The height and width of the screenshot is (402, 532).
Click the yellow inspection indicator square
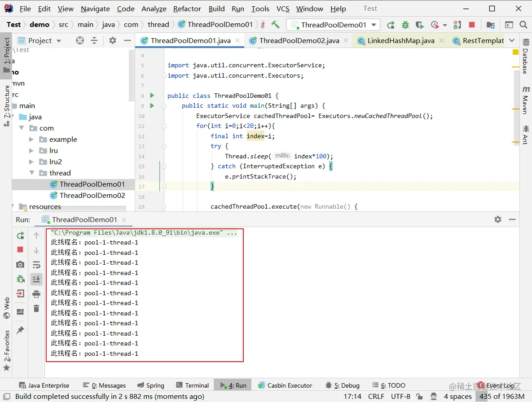coord(515,52)
